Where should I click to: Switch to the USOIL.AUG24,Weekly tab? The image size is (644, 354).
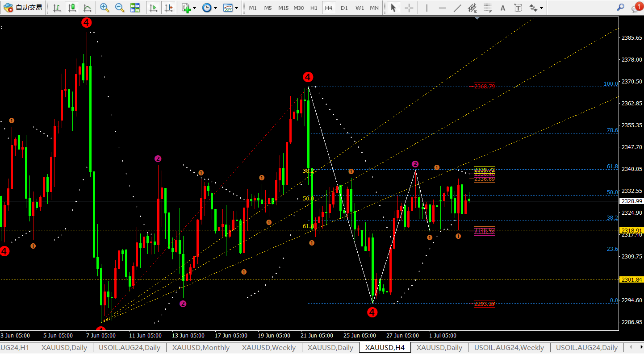[x=509, y=347]
